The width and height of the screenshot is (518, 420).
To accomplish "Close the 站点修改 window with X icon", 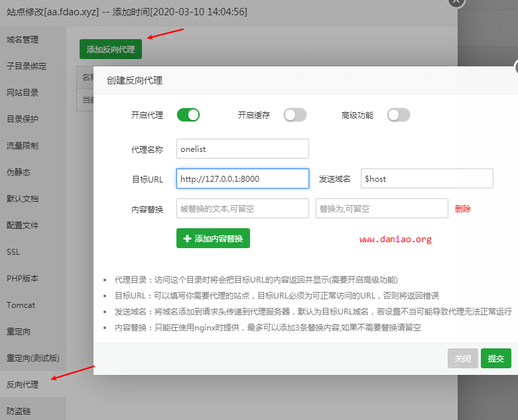I will [x=456, y=2].
